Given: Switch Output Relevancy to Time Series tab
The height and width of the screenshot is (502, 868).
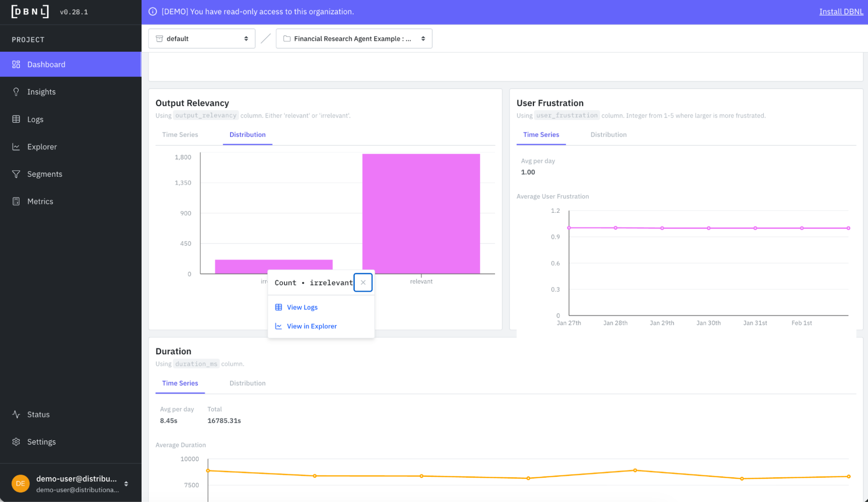Looking at the screenshot, I should (180, 135).
